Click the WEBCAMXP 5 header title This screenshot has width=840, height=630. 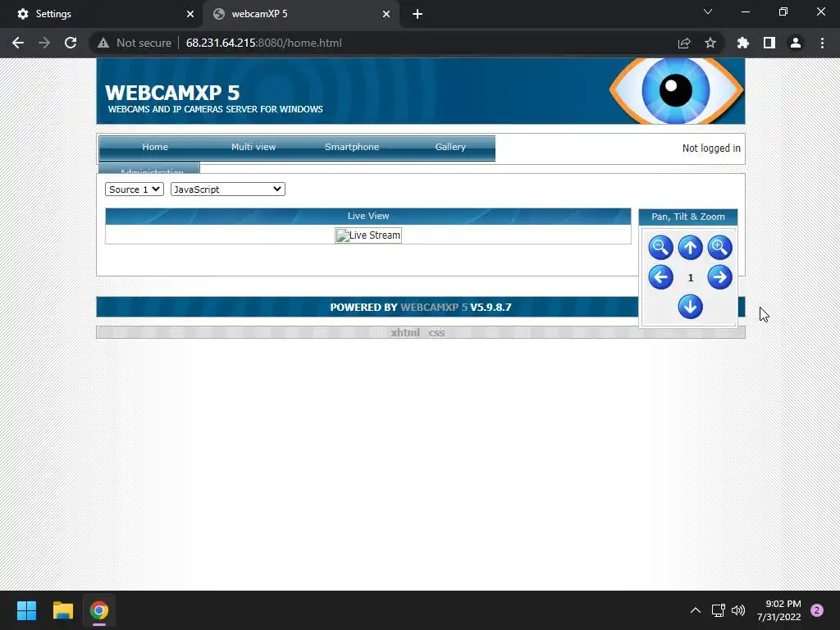(172, 93)
